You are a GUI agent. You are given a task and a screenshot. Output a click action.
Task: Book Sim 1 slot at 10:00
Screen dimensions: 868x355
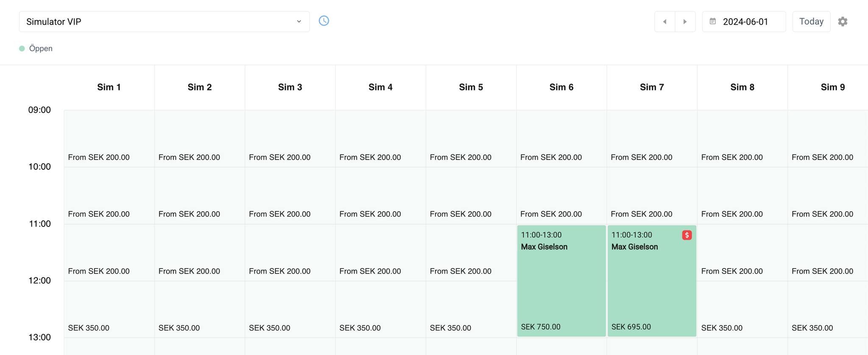pos(109,196)
